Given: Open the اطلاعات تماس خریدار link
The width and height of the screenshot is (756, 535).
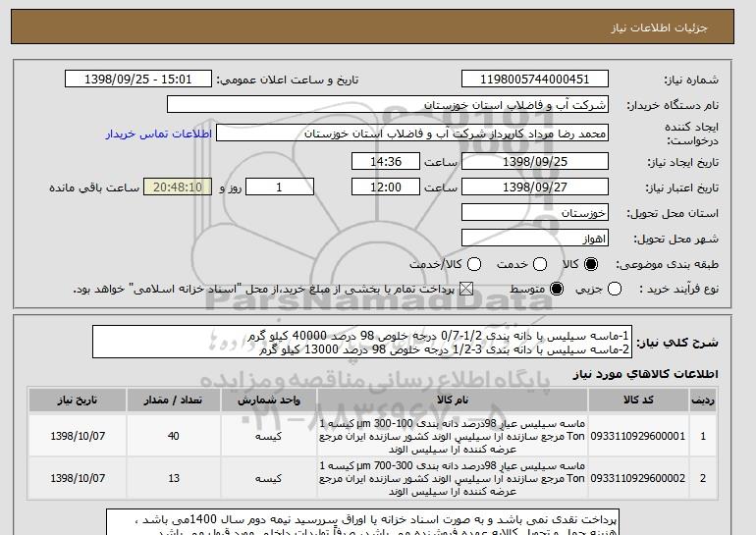Looking at the screenshot, I should coord(159,134).
